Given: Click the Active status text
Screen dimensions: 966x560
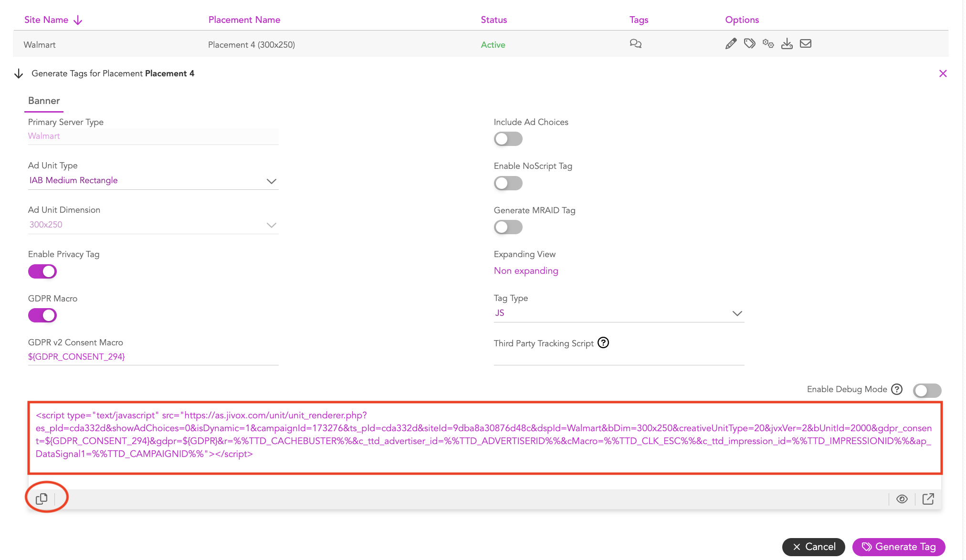Looking at the screenshot, I should 493,45.
